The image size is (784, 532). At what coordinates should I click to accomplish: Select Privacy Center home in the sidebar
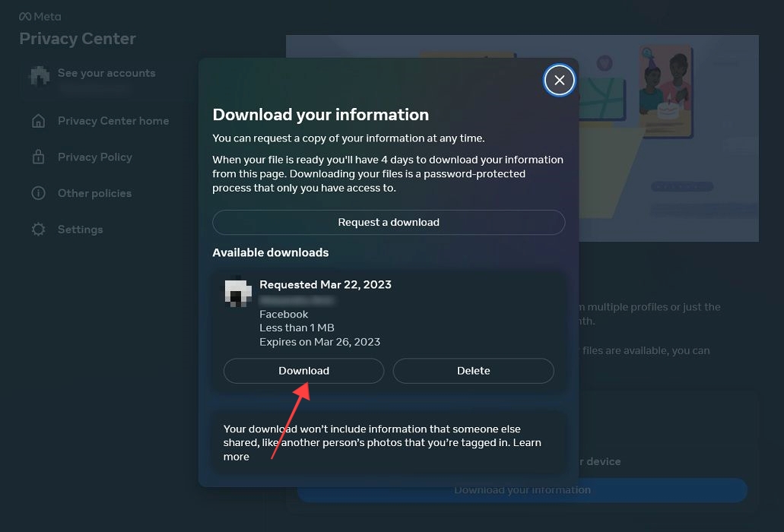point(113,120)
